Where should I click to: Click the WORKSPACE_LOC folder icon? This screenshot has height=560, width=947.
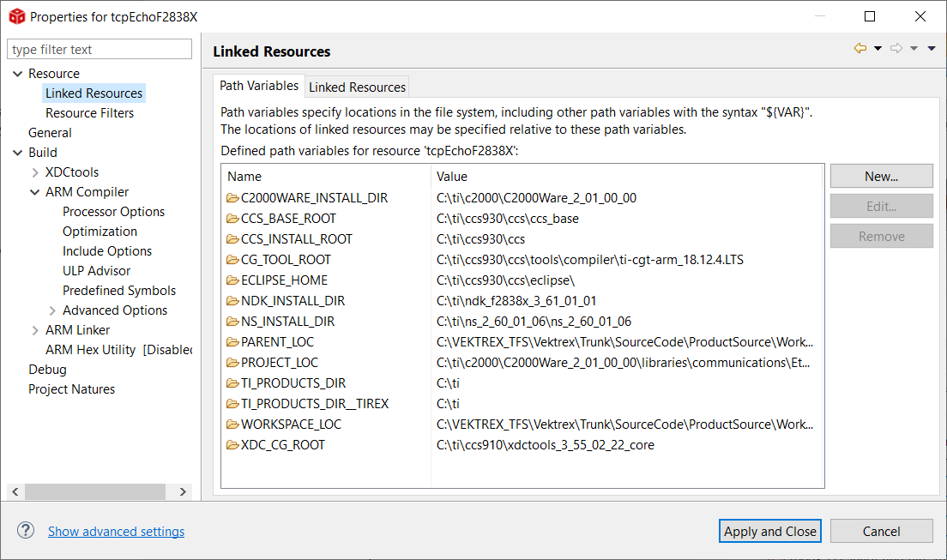232,425
